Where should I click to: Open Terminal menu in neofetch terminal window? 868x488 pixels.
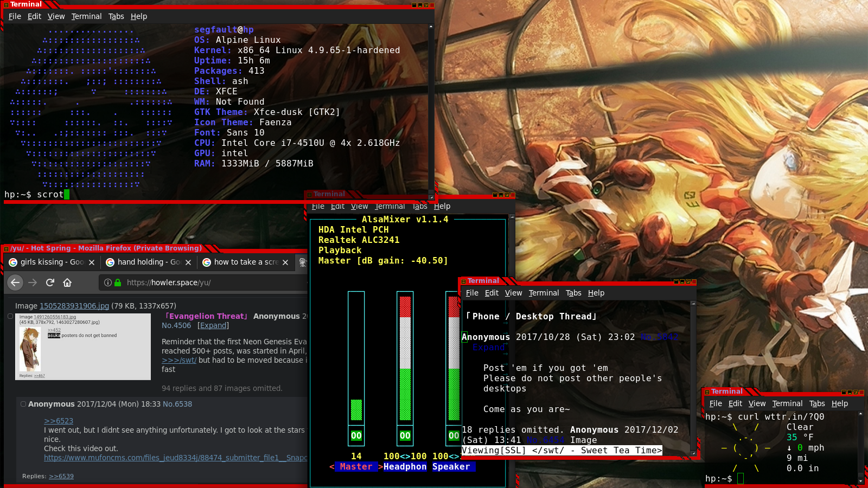[x=86, y=16]
